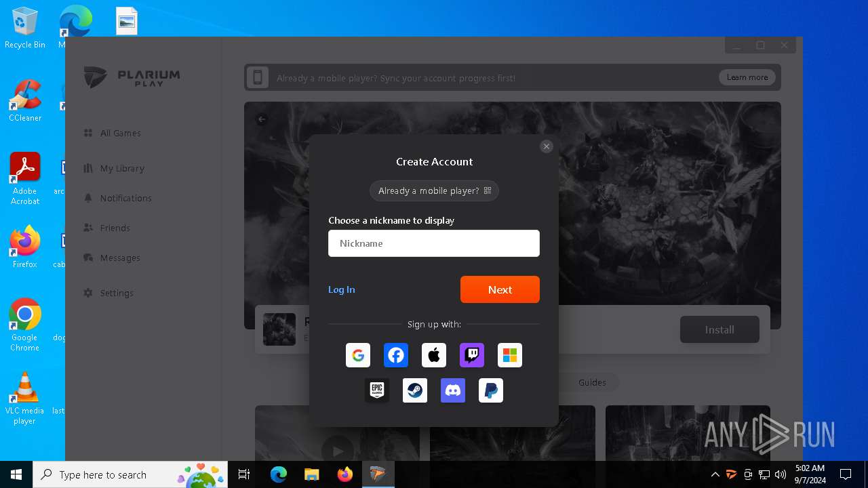Open File Explorer from taskbar
868x488 pixels.
(x=312, y=474)
